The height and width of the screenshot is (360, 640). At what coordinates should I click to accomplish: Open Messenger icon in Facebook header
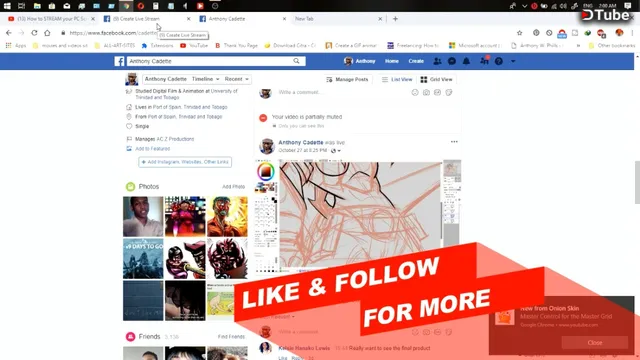(x=451, y=61)
